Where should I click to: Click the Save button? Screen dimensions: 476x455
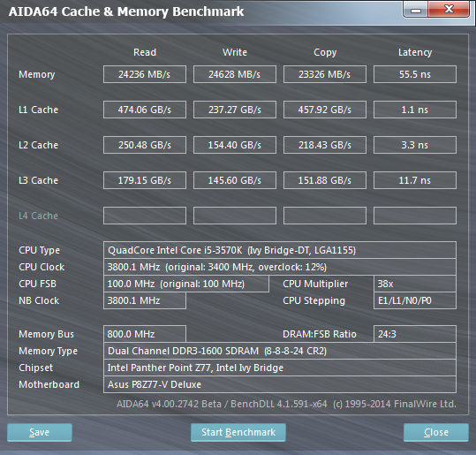40,432
